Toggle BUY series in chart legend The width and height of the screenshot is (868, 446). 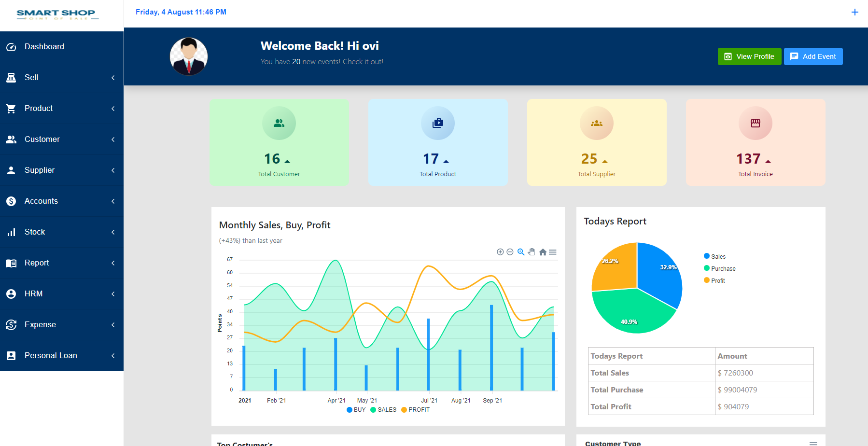356,410
